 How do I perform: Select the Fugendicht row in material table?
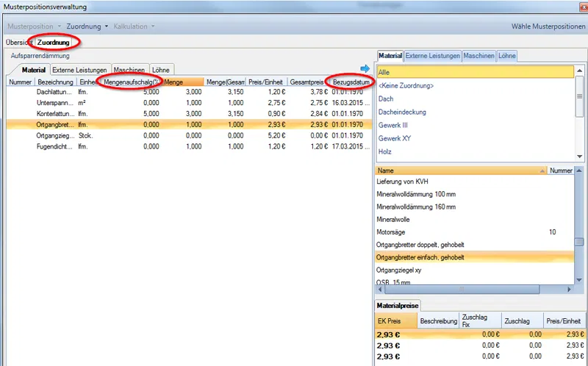54,146
